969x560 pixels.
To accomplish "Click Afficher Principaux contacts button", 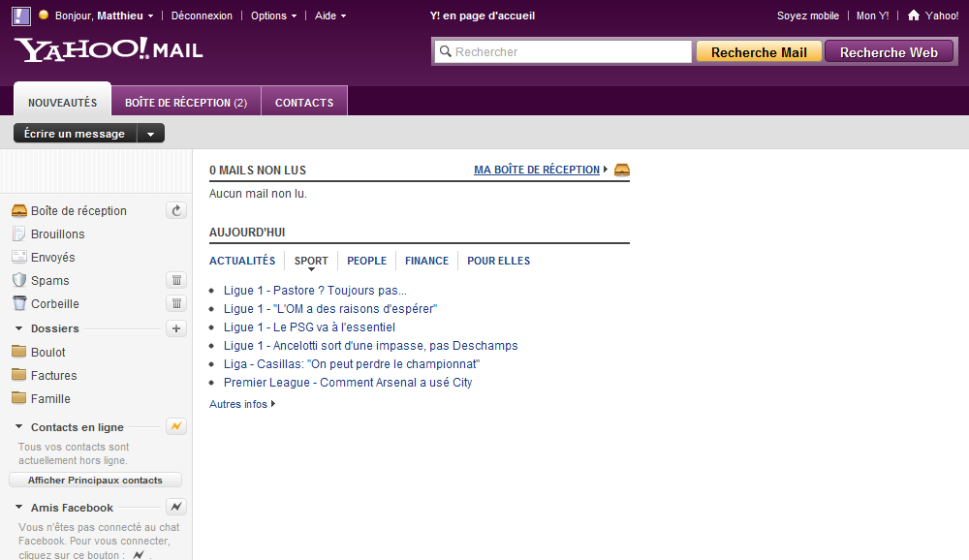I will coord(95,481).
